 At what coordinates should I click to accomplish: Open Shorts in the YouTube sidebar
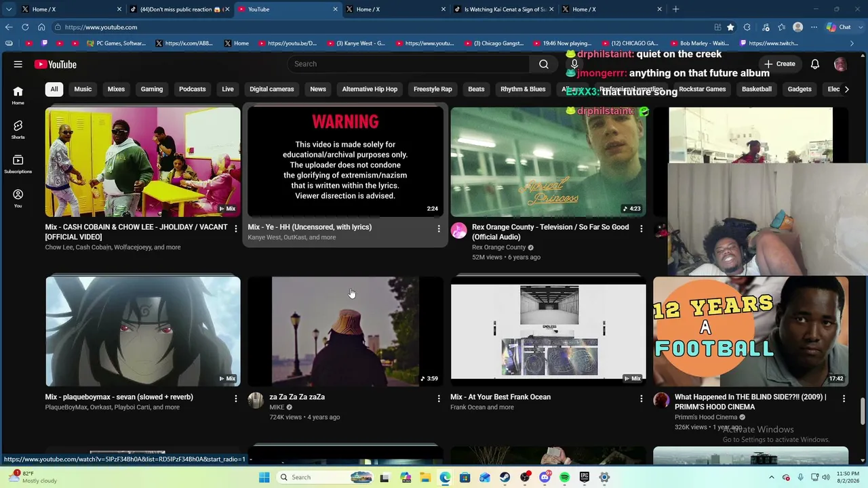click(18, 129)
